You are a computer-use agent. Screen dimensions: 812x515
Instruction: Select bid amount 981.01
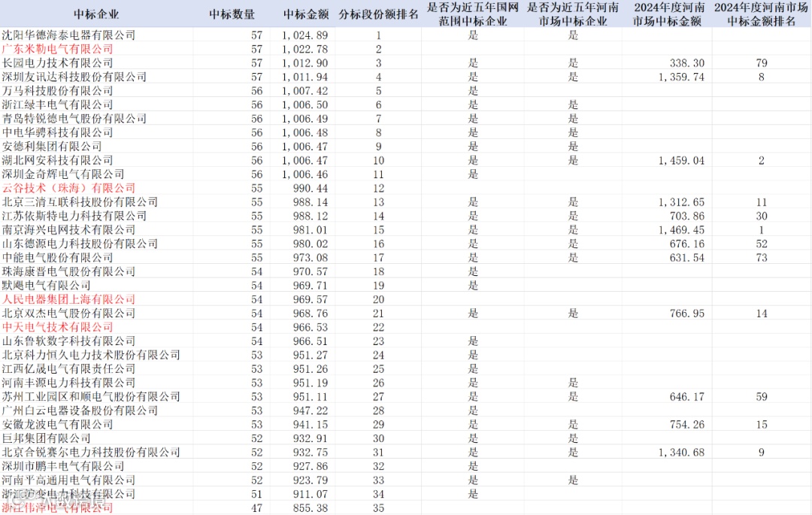[x=311, y=230]
